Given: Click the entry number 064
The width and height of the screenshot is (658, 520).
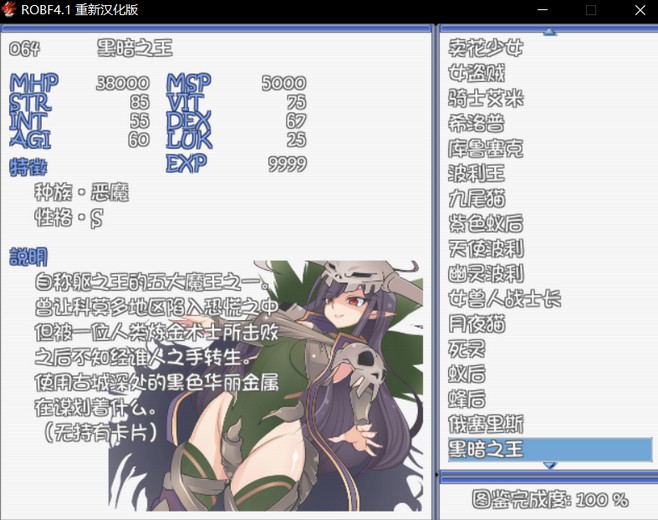Looking at the screenshot, I should [x=24, y=49].
